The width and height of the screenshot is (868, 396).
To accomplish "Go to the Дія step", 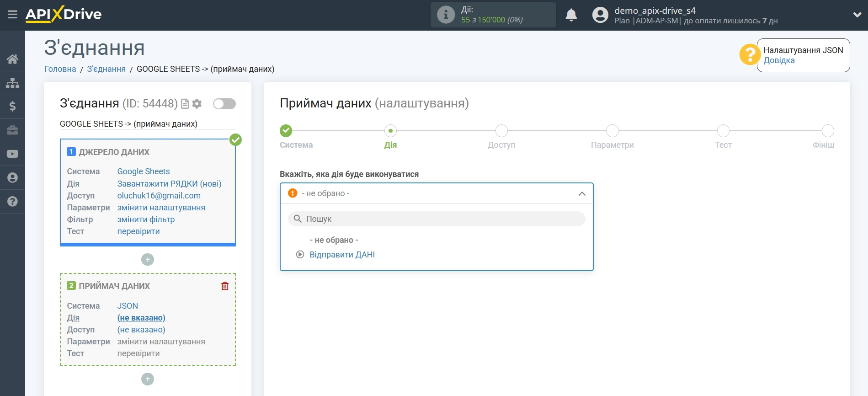I will pyautogui.click(x=390, y=131).
